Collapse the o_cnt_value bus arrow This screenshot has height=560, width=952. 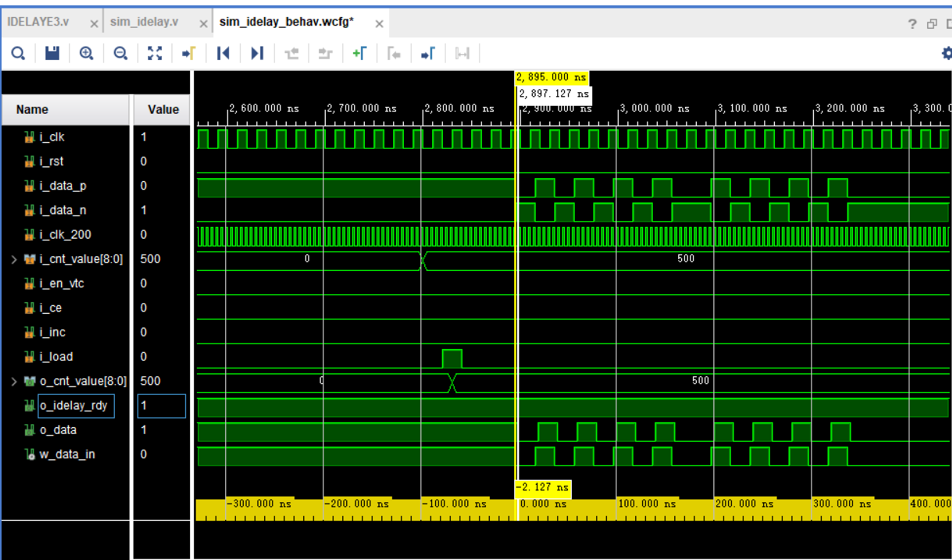(13, 381)
